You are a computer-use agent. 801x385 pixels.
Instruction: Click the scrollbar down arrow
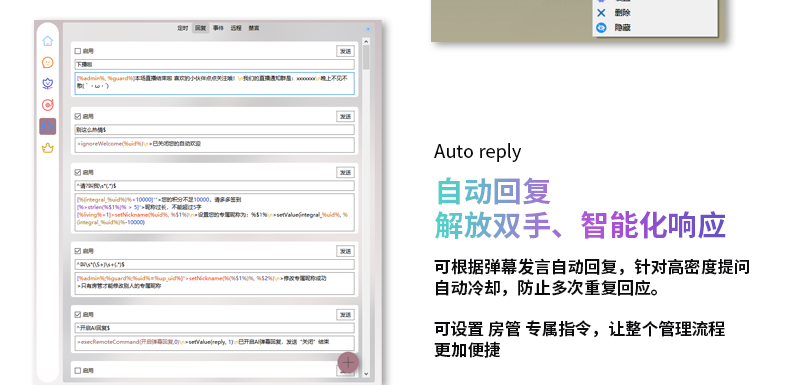point(366,374)
